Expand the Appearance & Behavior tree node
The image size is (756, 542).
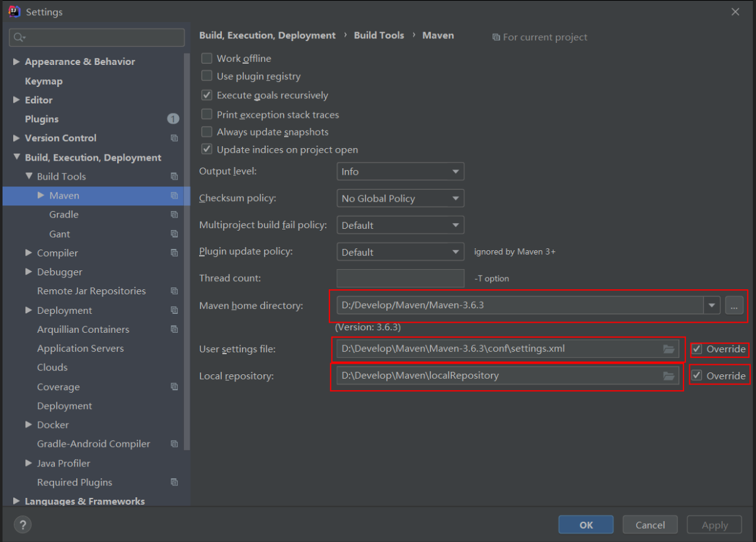pyautogui.click(x=16, y=62)
